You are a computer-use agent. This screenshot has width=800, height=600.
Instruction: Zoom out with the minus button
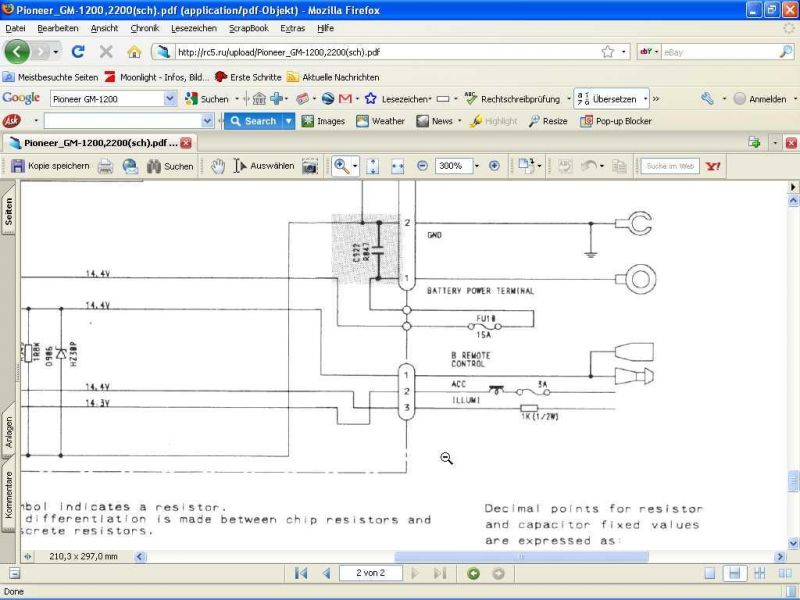422,166
